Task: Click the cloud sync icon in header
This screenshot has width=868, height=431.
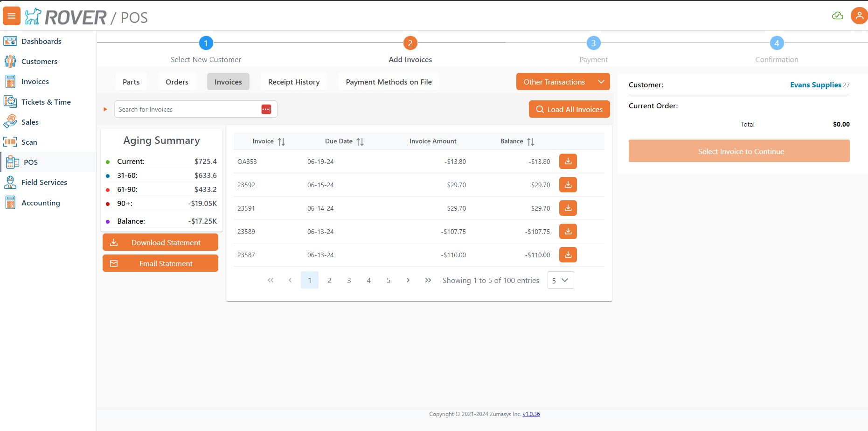Action: pos(837,15)
